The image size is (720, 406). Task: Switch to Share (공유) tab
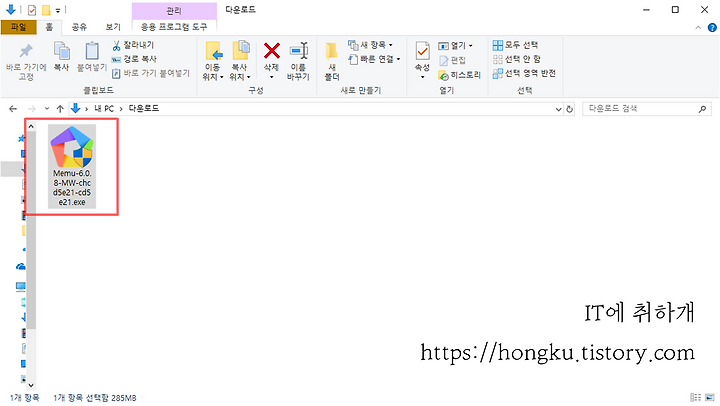pyautogui.click(x=79, y=27)
